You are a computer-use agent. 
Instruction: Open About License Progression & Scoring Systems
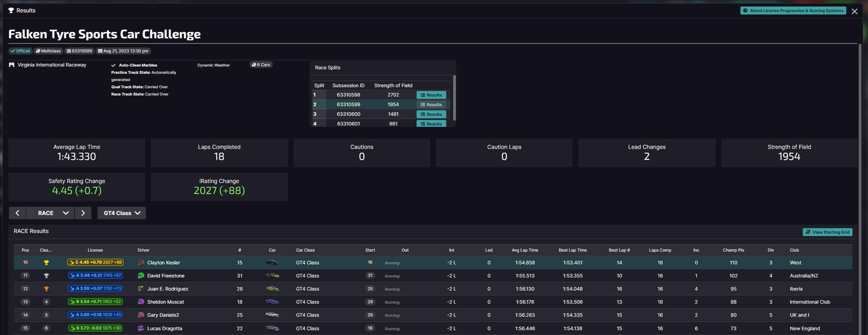[793, 11]
